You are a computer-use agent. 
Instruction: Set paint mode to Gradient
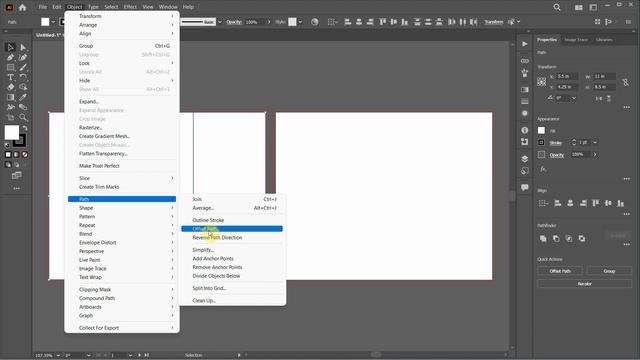pyautogui.click(x=16, y=155)
